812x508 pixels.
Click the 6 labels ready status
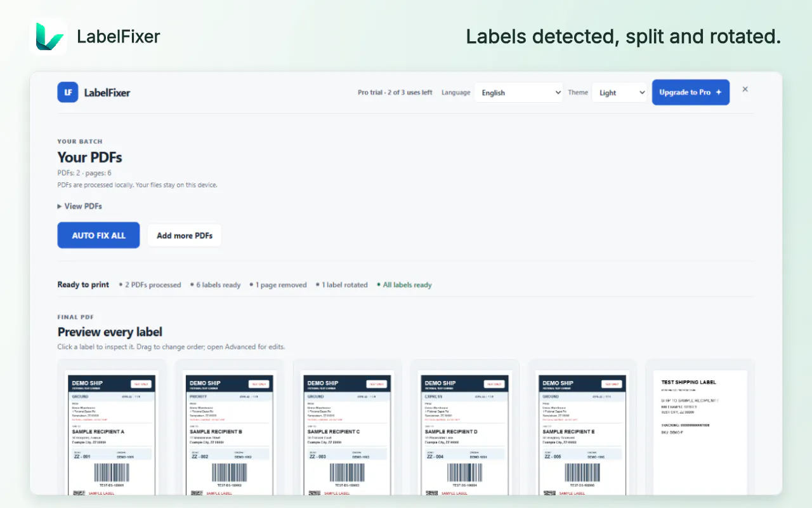pyautogui.click(x=216, y=285)
